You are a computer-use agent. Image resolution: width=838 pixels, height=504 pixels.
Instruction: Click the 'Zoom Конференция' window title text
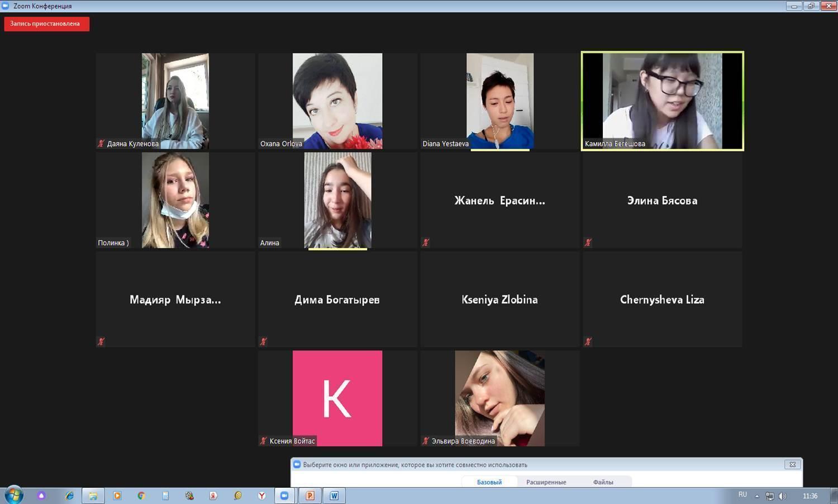pos(42,6)
